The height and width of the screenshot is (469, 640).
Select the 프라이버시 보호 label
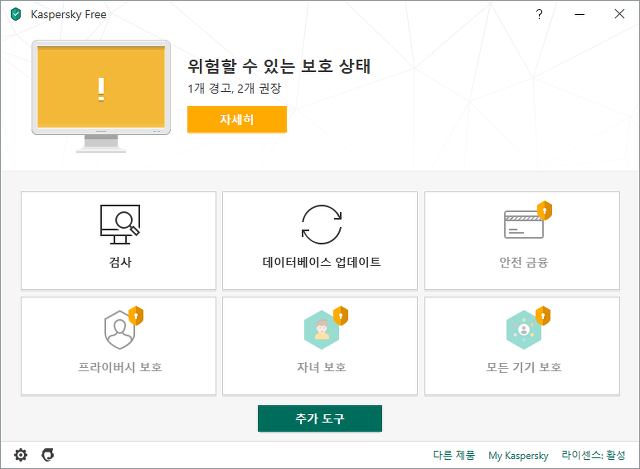point(120,367)
